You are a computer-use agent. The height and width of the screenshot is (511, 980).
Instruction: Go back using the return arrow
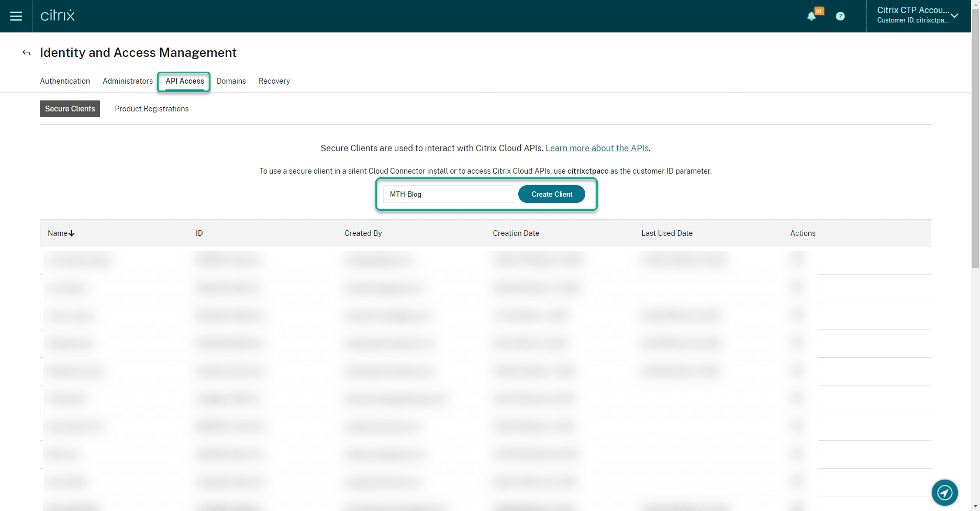[26, 52]
